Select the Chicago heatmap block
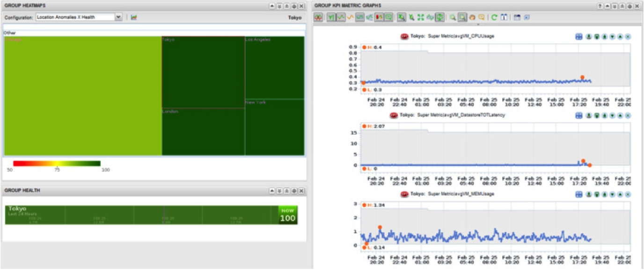The height and width of the screenshot is (271, 644). click(x=83, y=96)
